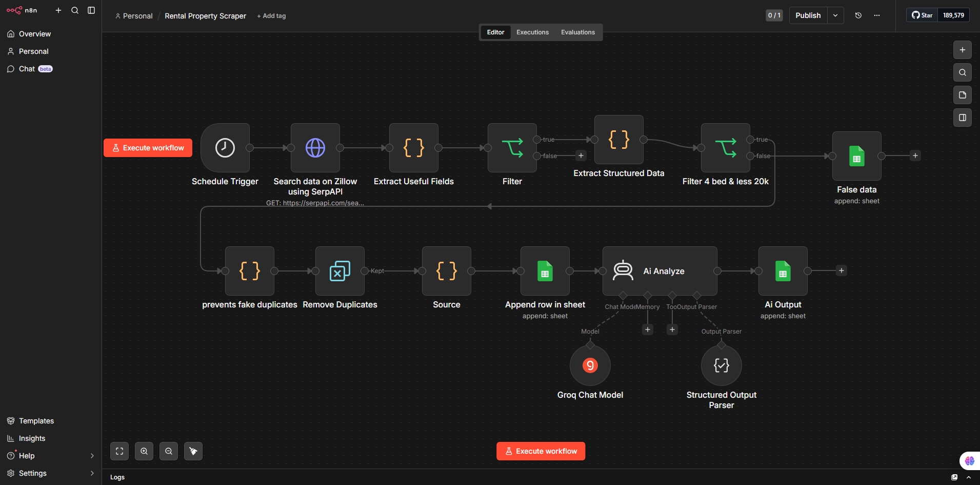This screenshot has height=485, width=980.
Task: Select the Groq Chat Model node
Action: 590,365
